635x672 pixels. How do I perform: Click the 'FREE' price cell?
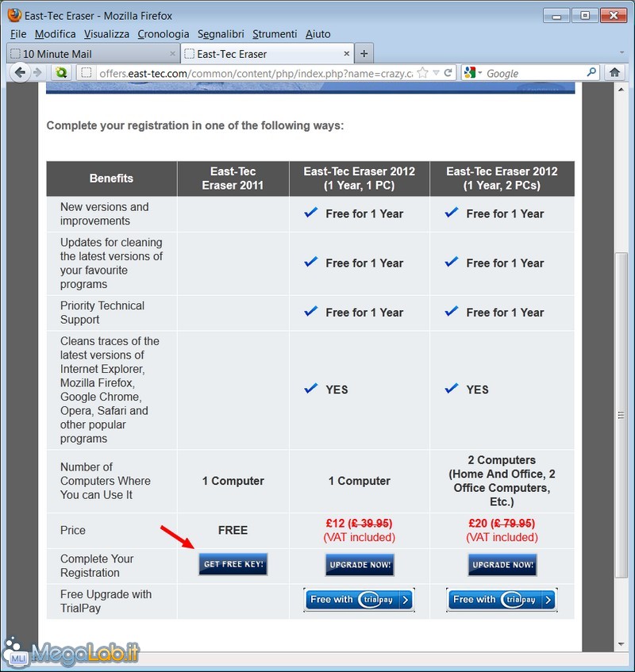pyautogui.click(x=233, y=530)
